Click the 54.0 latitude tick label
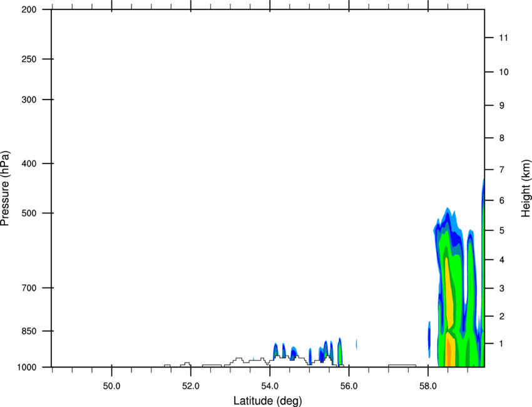Screen dimensions: 532x407 [x=270, y=386]
